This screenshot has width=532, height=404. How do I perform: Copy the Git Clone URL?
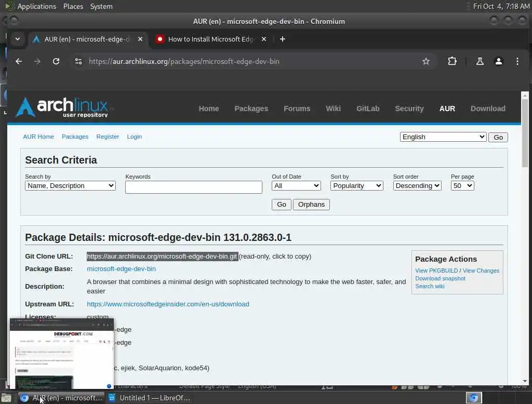162,257
